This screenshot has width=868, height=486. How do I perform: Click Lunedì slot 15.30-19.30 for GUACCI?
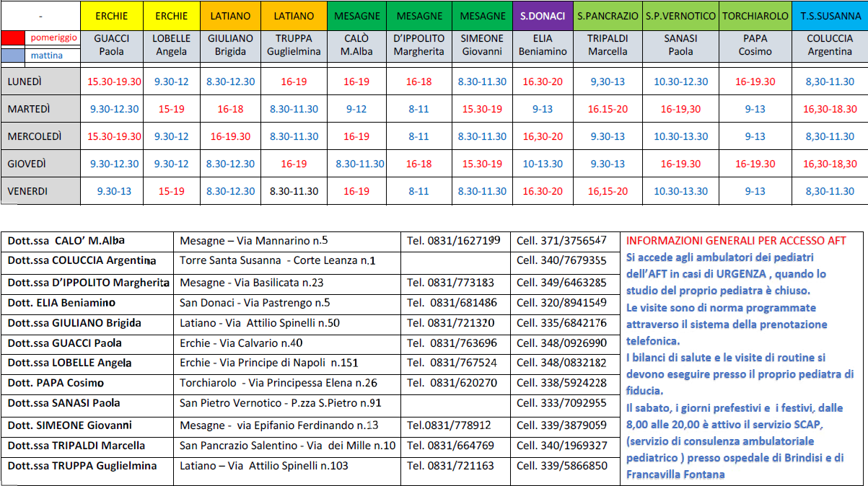tap(115, 81)
